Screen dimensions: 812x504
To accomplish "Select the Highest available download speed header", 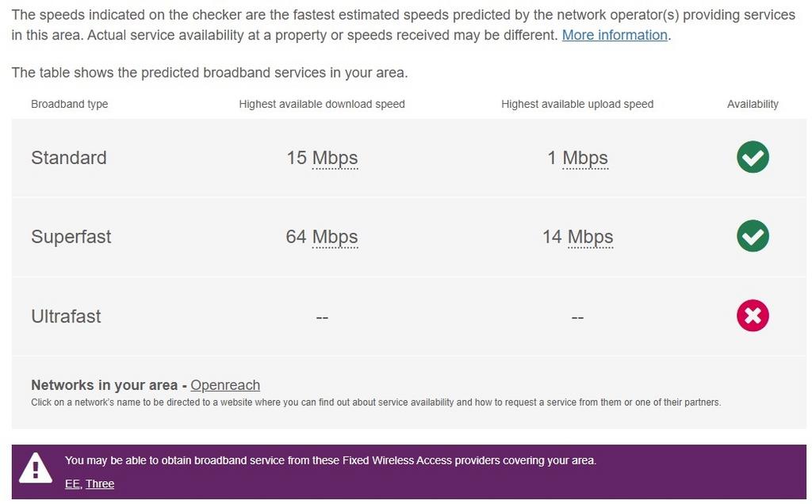I will click(322, 104).
